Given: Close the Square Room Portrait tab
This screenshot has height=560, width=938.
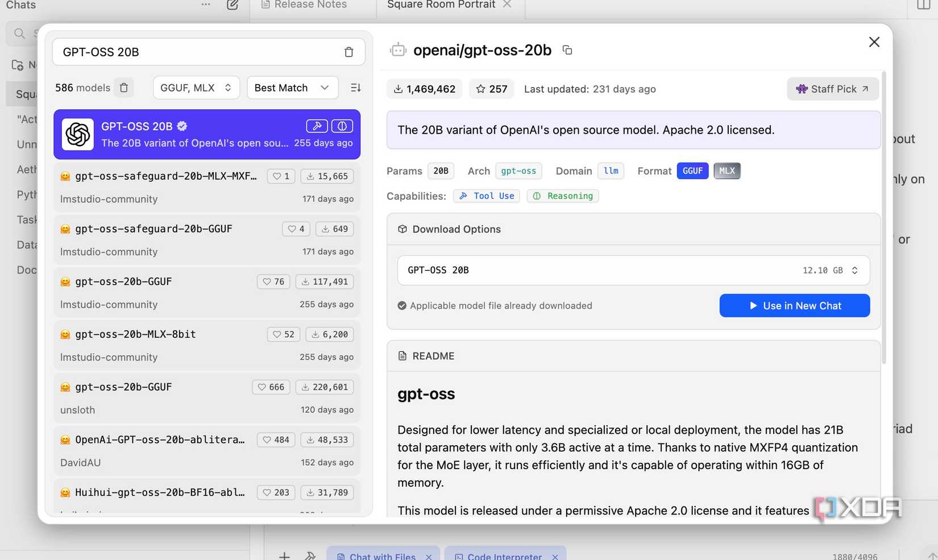Looking at the screenshot, I should coord(508,5).
